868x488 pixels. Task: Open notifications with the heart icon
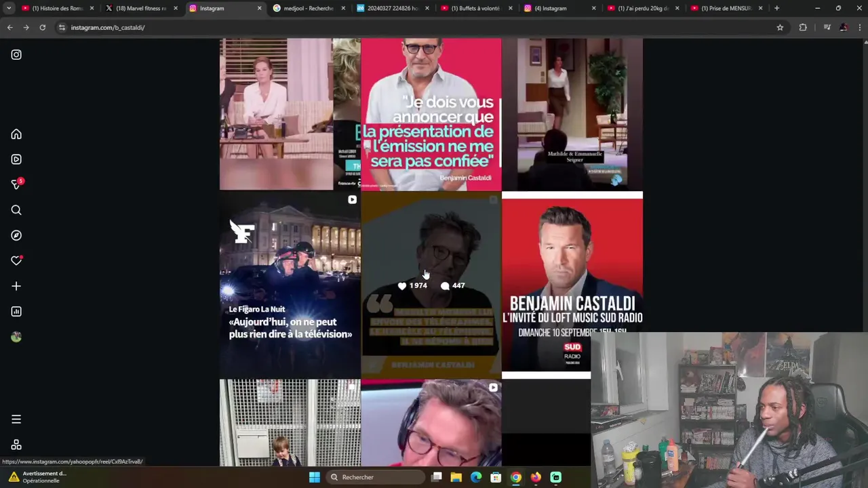pyautogui.click(x=16, y=261)
